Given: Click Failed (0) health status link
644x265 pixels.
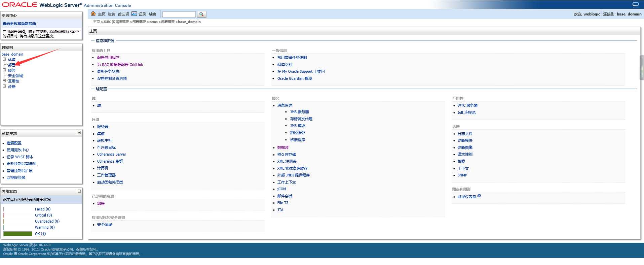Looking at the screenshot, I should pyautogui.click(x=43, y=209).
